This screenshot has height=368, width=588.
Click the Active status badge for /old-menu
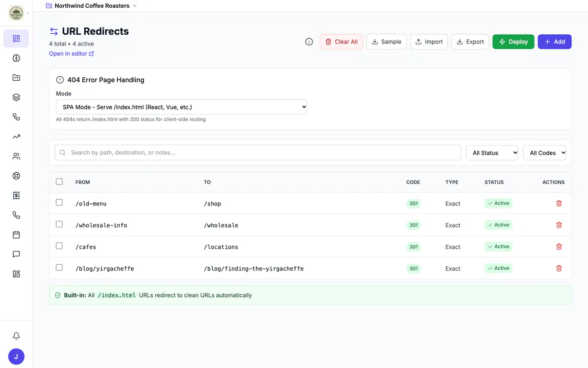[x=499, y=203]
